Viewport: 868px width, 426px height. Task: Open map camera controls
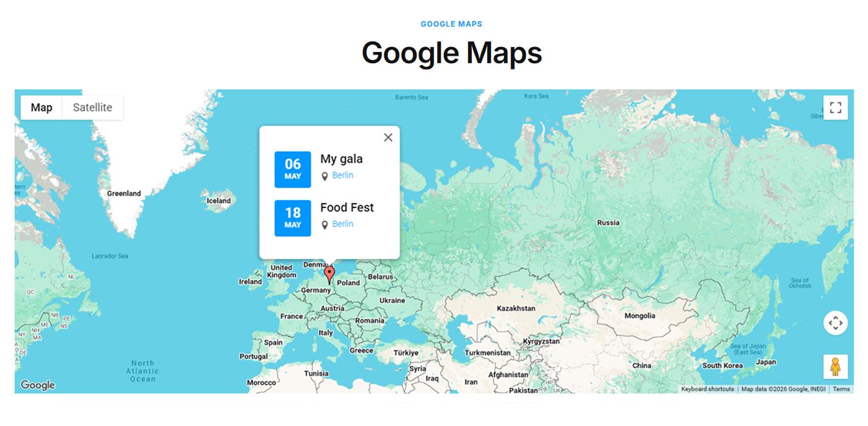click(x=835, y=323)
